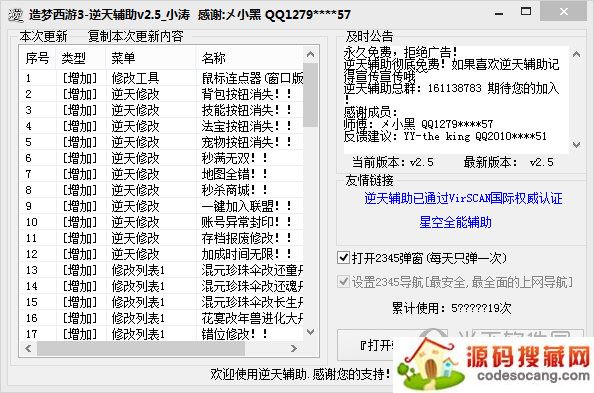The width and height of the screenshot is (594, 393).
Task: Maximize the 逆天辅助 window
Action: [x=525, y=11]
